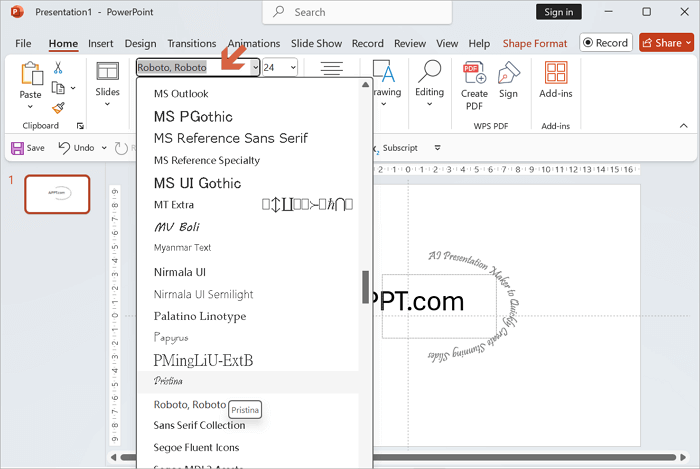The height and width of the screenshot is (469, 700).
Task: Click the Sign in button
Action: coord(558,12)
